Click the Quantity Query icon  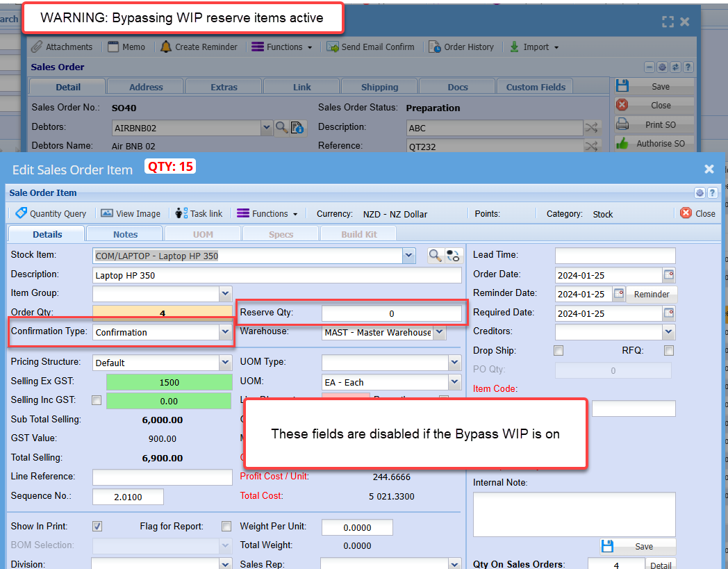(x=22, y=213)
